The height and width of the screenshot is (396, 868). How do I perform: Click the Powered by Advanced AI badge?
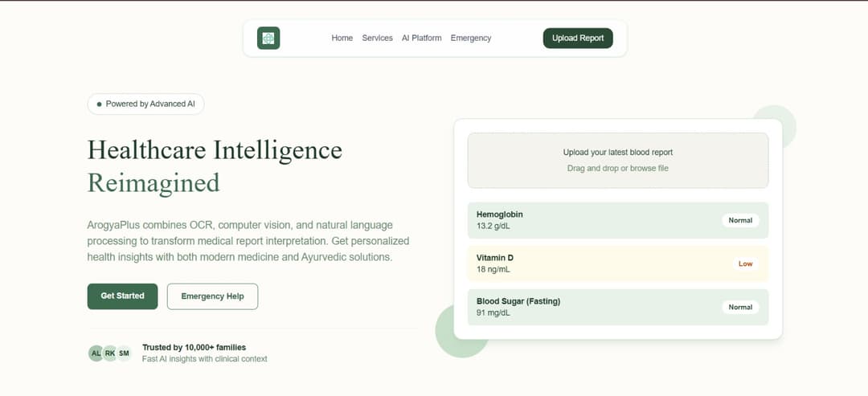point(145,104)
